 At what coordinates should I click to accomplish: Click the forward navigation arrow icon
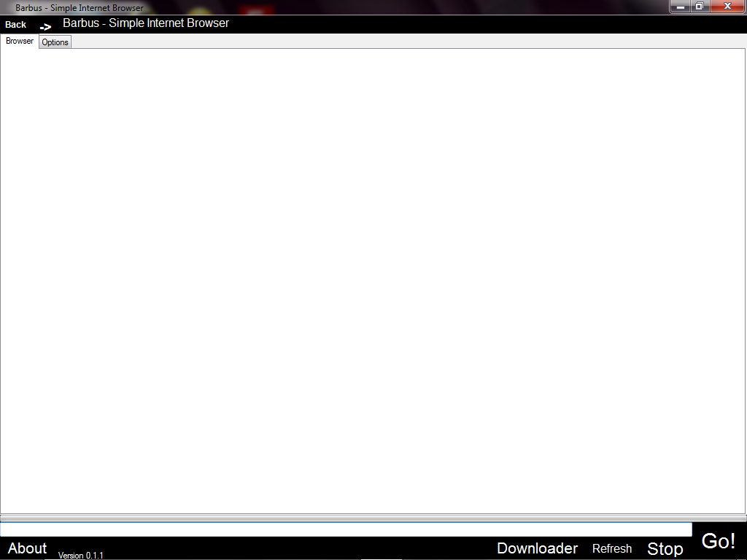45,26
